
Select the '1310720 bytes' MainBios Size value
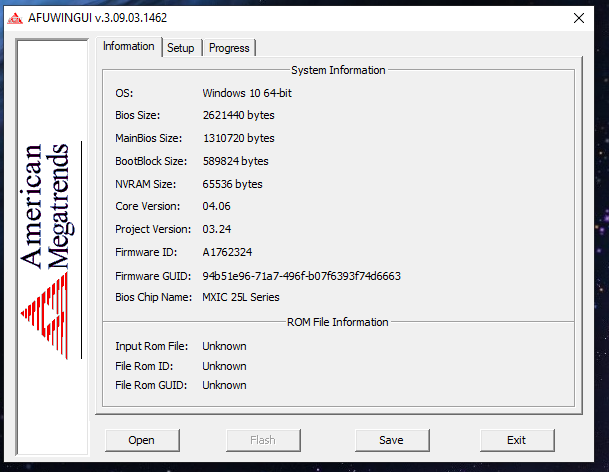tap(238, 138)
